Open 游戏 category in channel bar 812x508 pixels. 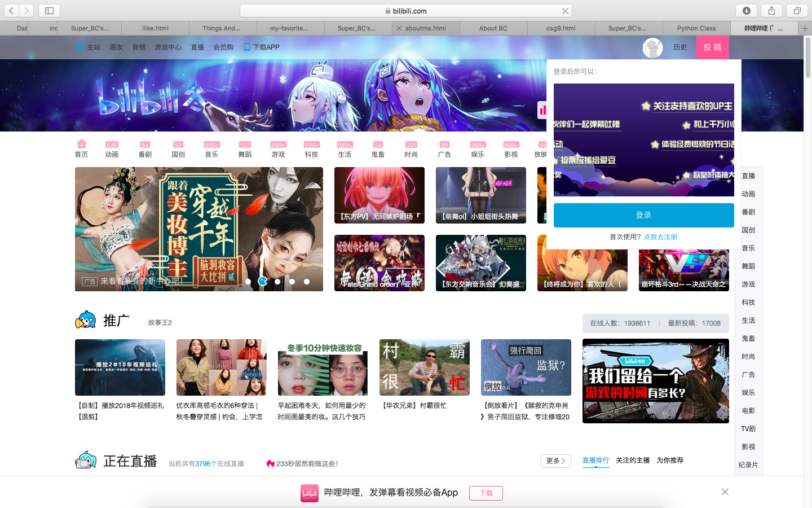coord(278,150)
